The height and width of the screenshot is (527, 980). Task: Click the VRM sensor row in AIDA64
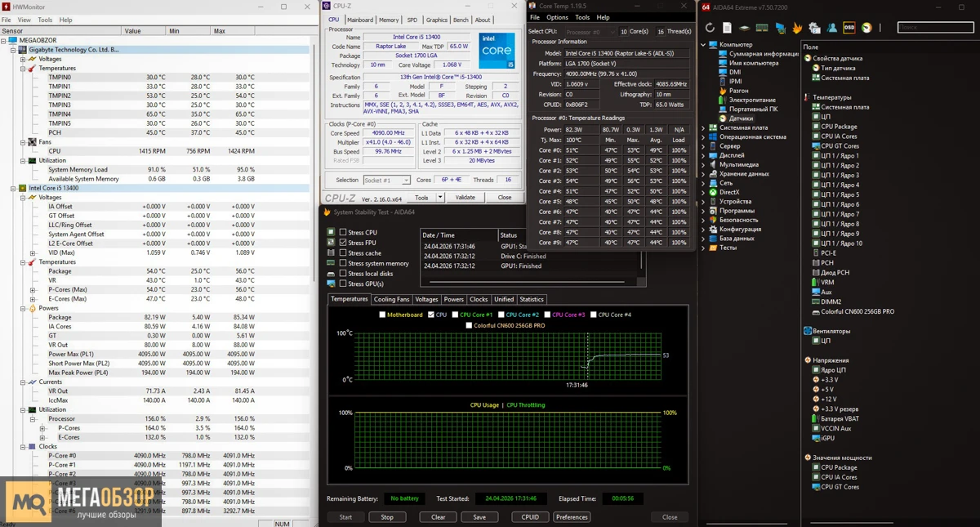[822, 283]
